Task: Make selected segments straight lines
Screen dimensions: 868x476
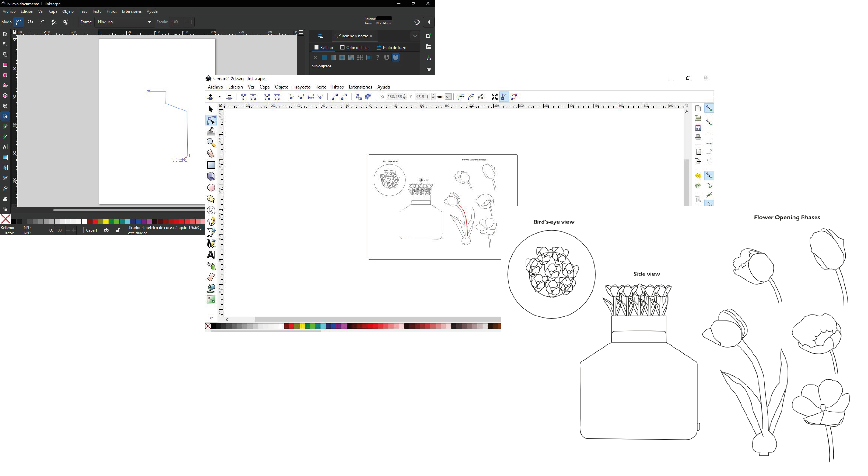Action: [x=335, y=97]
